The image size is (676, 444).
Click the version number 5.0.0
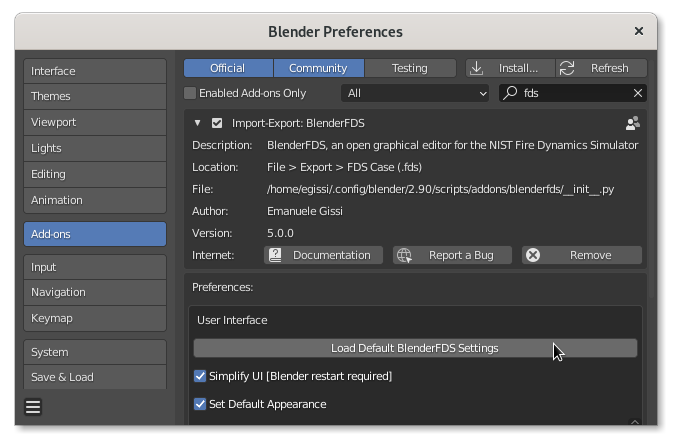point(280,233)
